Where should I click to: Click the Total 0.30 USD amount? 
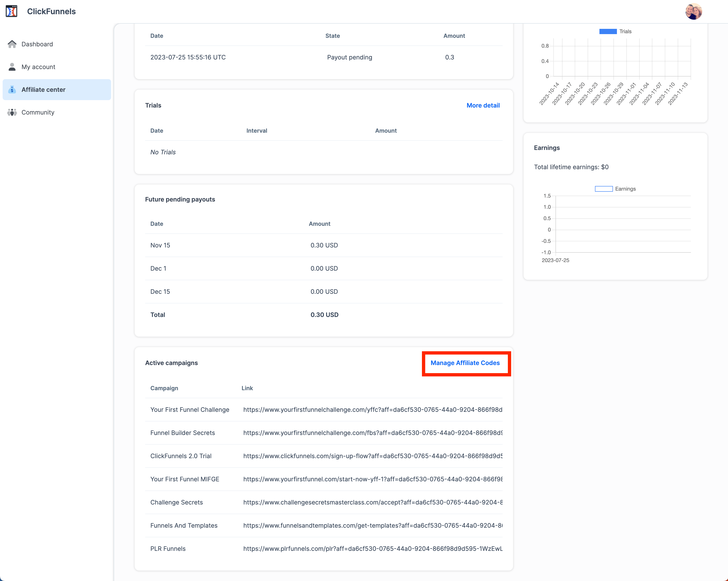[324, 315]
